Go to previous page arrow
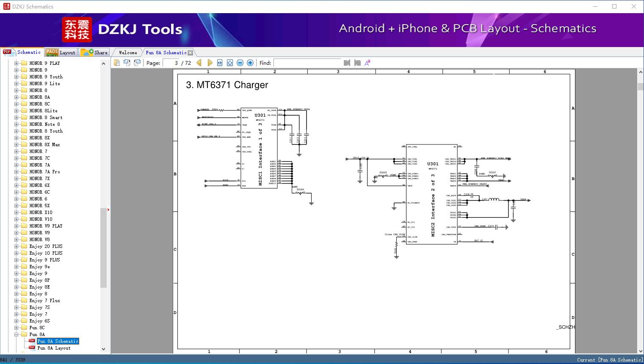The image size is (644, 364). 199,63
